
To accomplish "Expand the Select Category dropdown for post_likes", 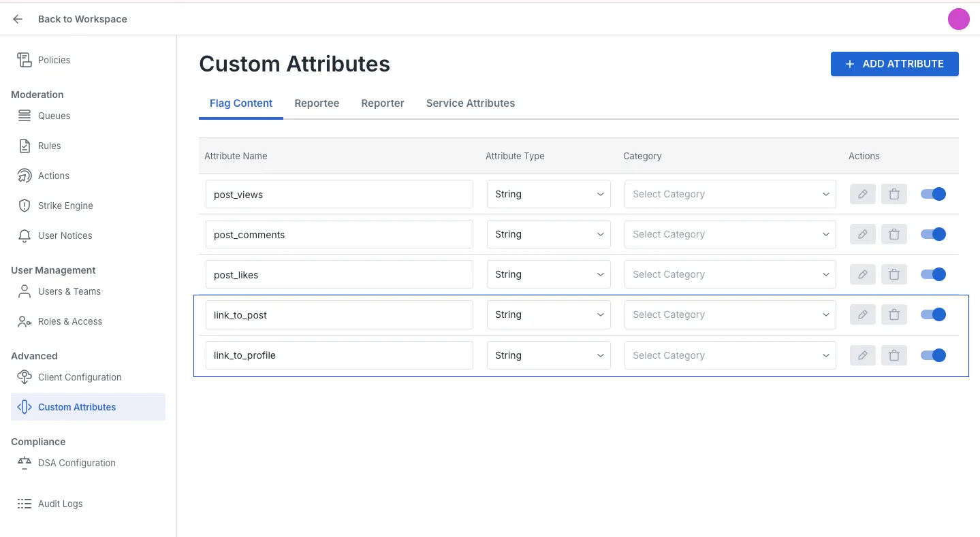I will pyautogui.click(x=730, y=274).
